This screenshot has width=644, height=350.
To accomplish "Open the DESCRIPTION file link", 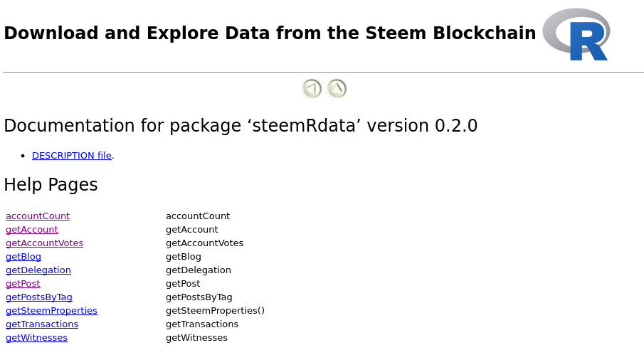I will click(71, 156).
